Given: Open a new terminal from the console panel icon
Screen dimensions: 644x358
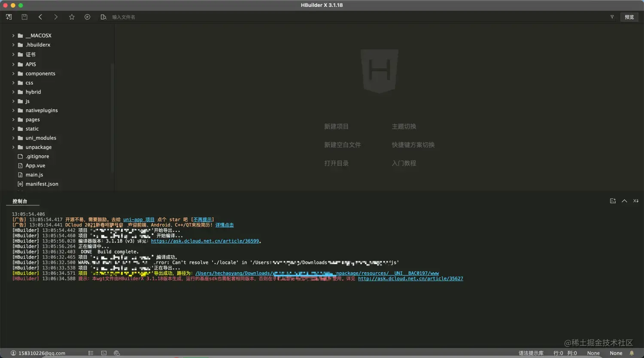Looking at the screenshot, I should click(613, 200).
